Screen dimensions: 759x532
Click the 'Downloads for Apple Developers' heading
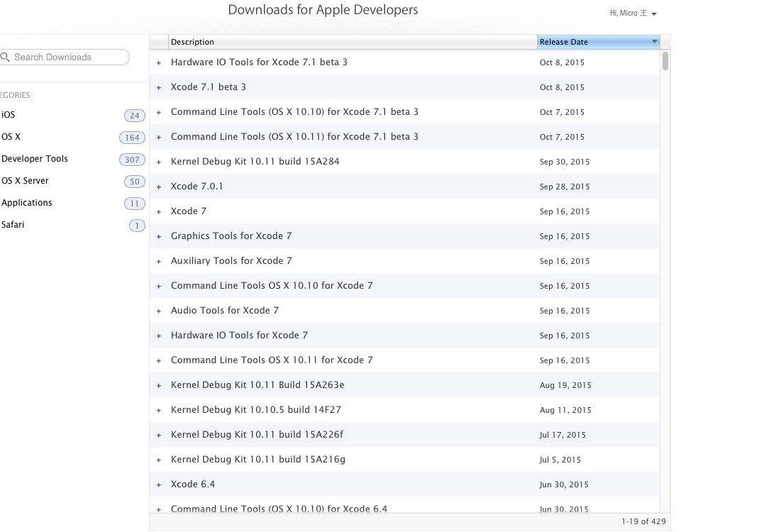tap(323, 10)
